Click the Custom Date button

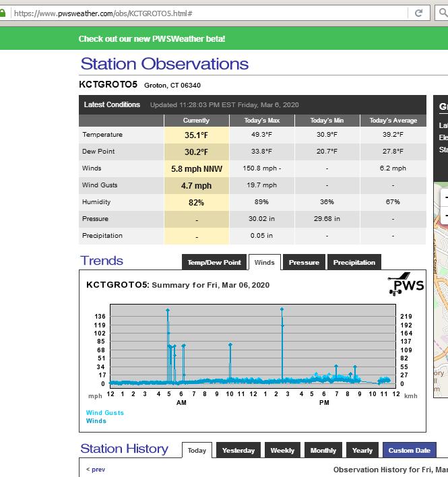(x=409, y=450)
